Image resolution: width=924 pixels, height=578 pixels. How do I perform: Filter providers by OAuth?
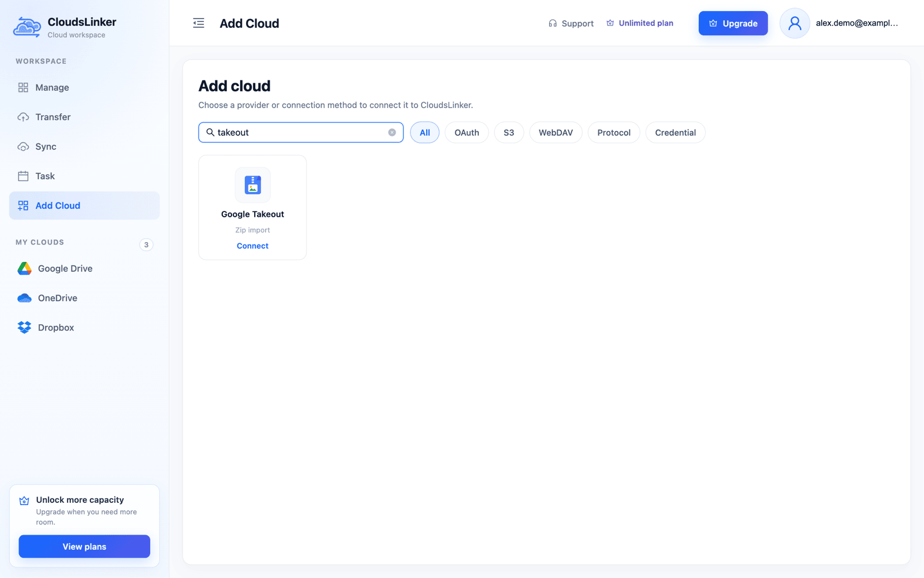pyautogui.click(x=467, y=132)
